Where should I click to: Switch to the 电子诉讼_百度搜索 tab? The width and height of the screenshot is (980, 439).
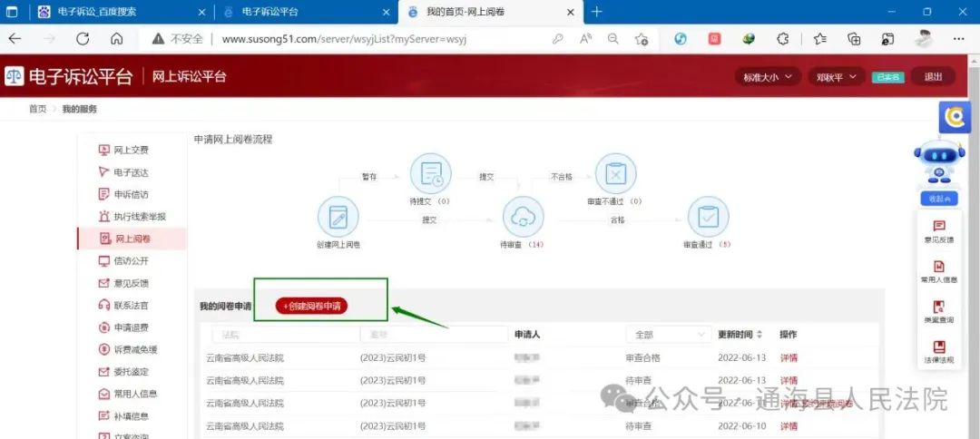[x=122, y=12]
